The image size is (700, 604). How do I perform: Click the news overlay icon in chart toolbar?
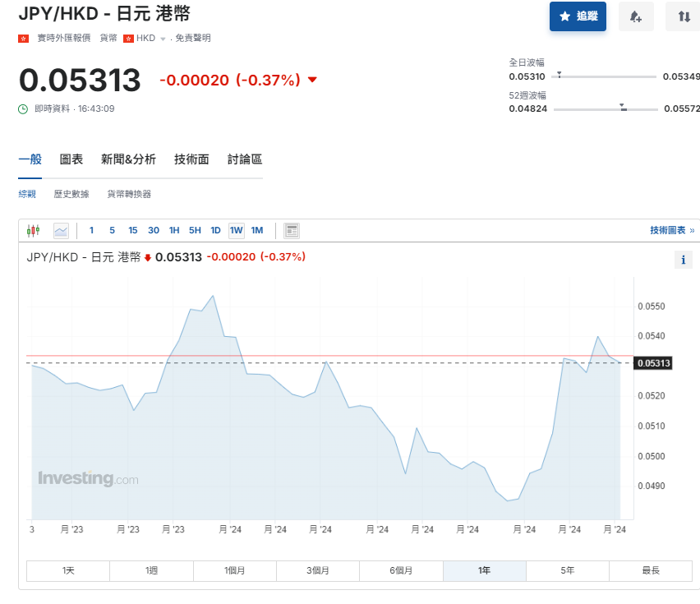(292, 231)
